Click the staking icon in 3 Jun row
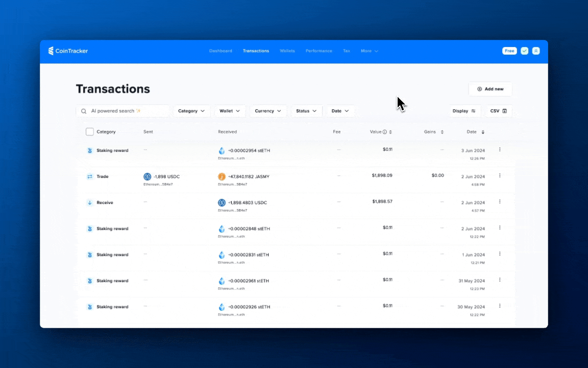Image resolution: width=588 pixels, height=368 pixels. coord(90,150)
